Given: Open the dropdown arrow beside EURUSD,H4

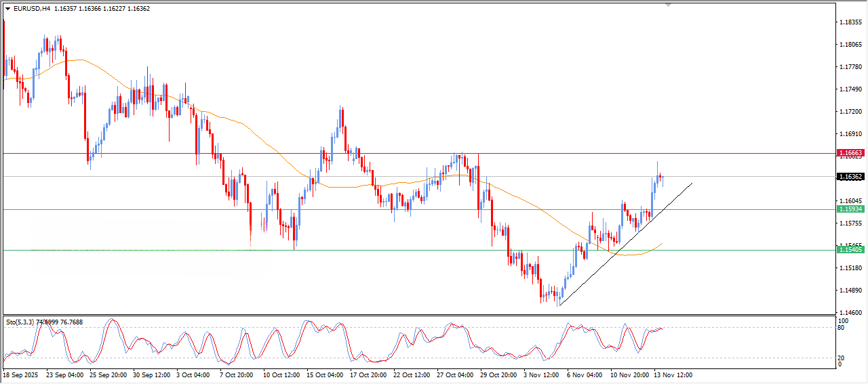Looking at the screenshot, I should click(x=8, y=9).
